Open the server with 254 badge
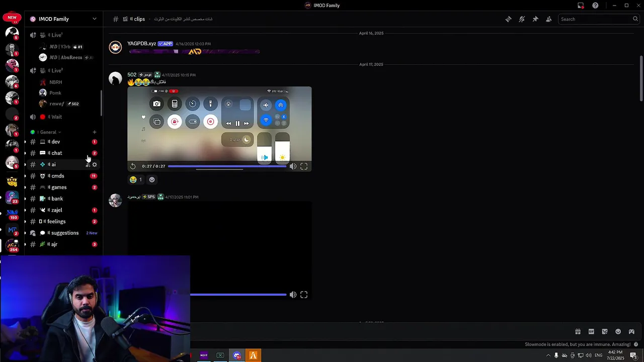 tap(12, 245)
